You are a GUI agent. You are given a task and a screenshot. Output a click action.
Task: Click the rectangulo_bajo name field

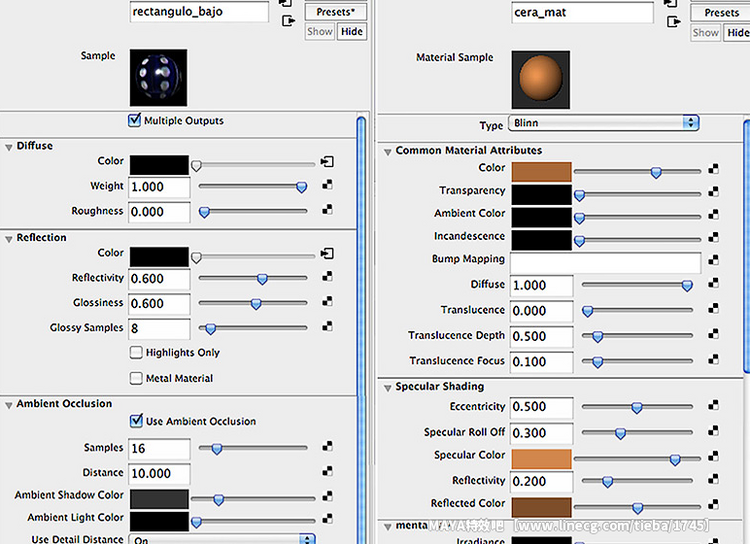[199, 11]
